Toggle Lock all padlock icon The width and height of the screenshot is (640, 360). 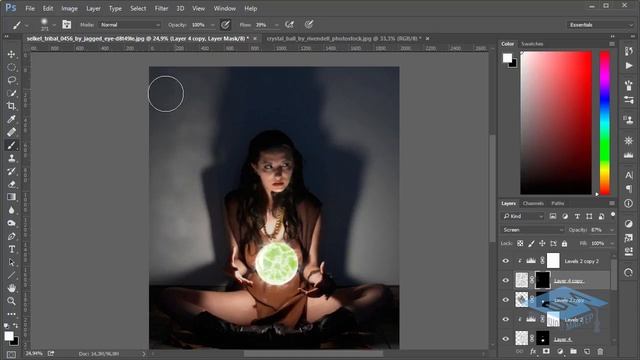point(564,244)
